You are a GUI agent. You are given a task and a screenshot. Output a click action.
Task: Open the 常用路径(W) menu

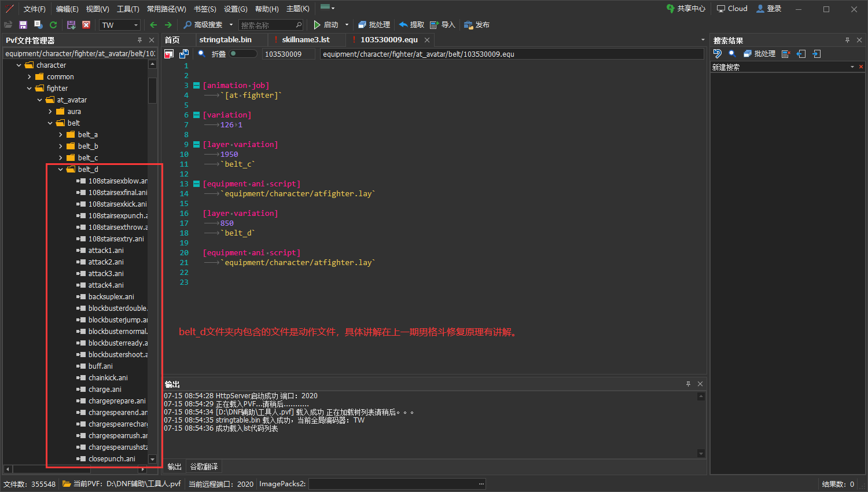166,9
